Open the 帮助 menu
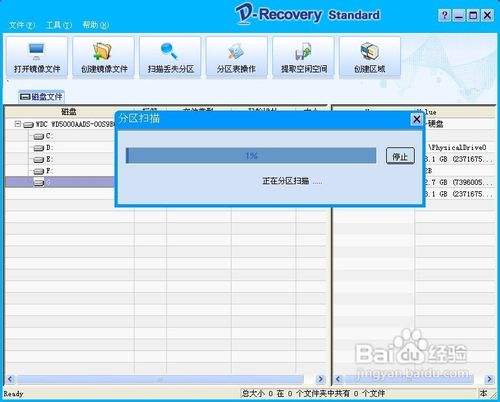Screen dimensions: 500x402 [x=96, y=25]
